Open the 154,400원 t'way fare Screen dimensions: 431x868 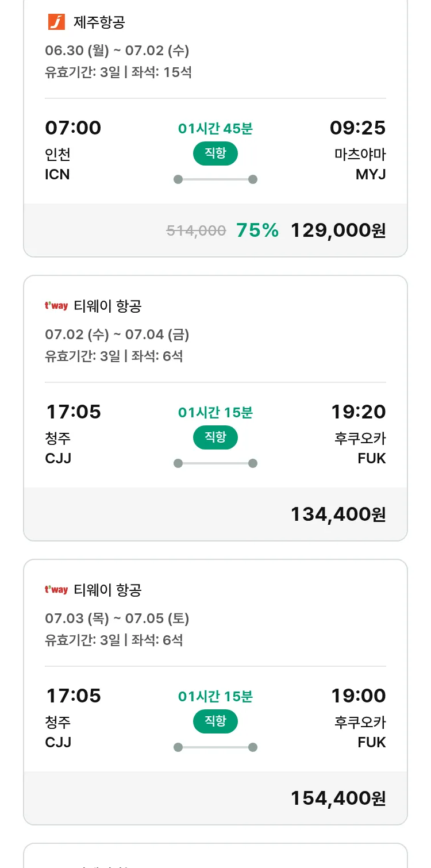click(338, 798)
